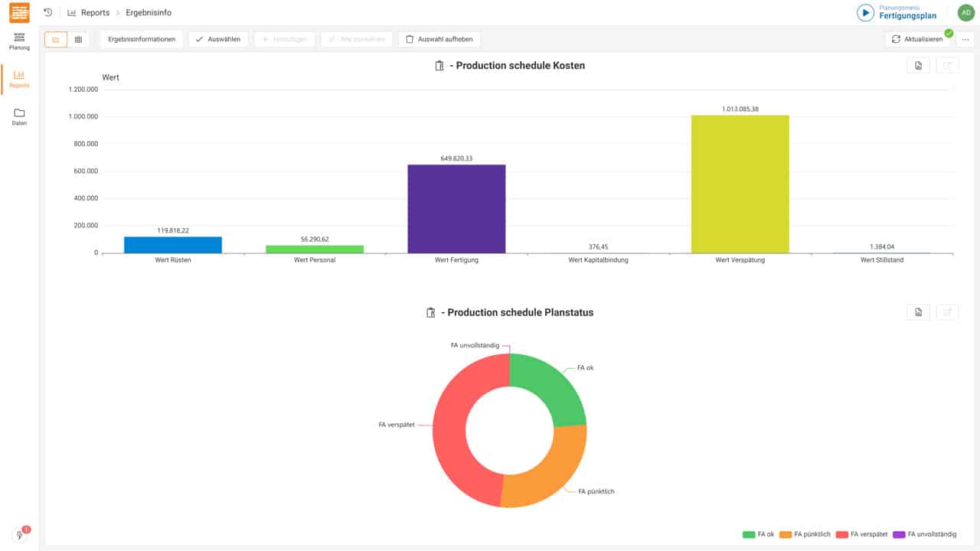Click the Auswählen button
980x551 pixels.
coord(218,39)
